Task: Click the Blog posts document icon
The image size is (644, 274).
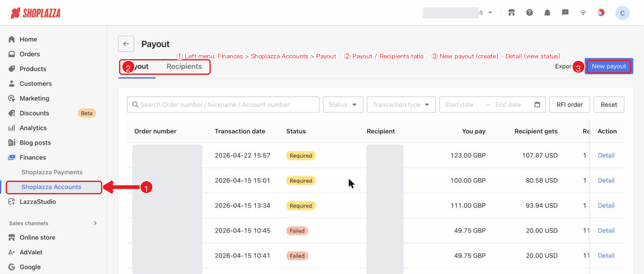Action: [x=11, y=143]
